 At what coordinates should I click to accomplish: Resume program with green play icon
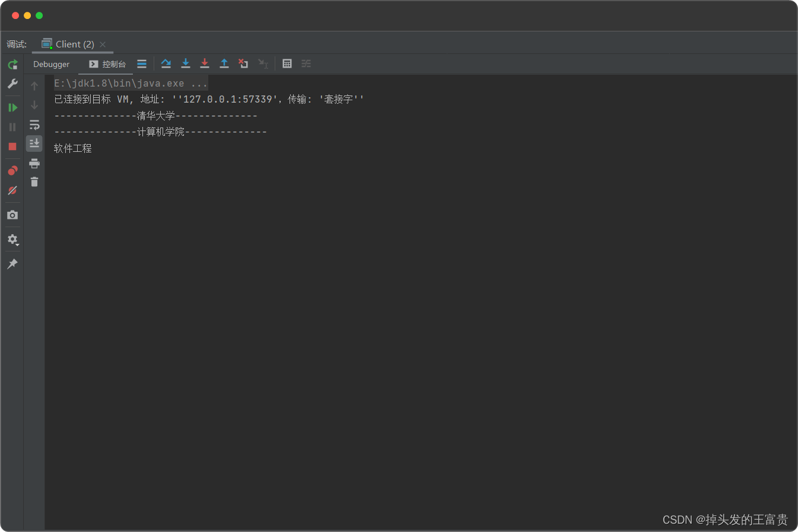click(x=12, y=107)
